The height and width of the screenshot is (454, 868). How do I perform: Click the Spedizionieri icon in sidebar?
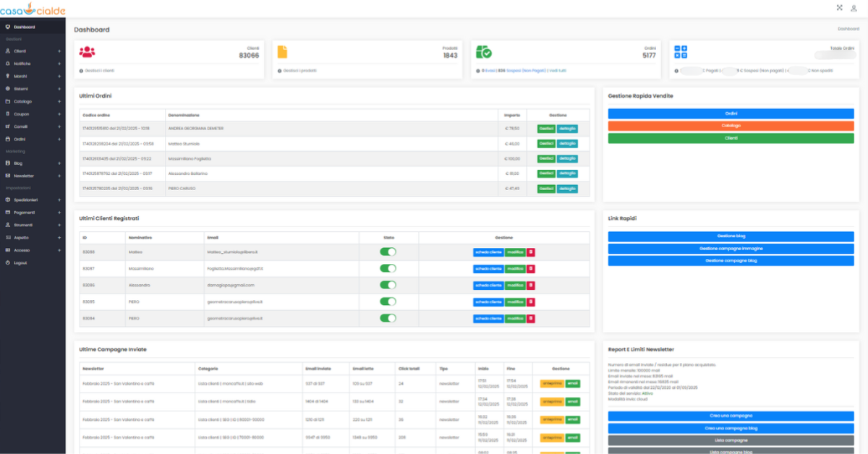tap(7, 200)
